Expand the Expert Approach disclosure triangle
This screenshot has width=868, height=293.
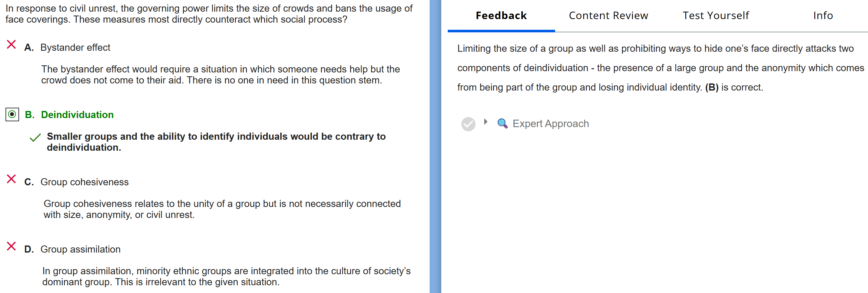click(486, 122)
